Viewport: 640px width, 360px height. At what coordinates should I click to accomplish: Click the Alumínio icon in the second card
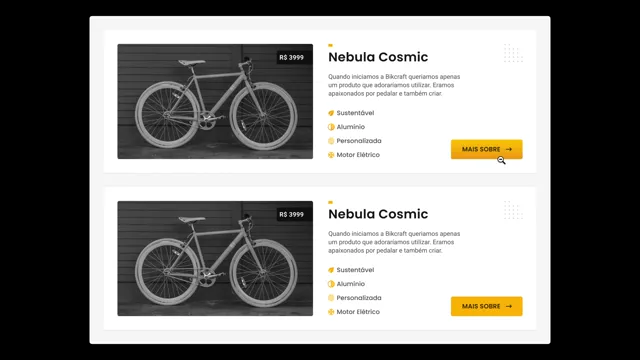tap(331, 284)
